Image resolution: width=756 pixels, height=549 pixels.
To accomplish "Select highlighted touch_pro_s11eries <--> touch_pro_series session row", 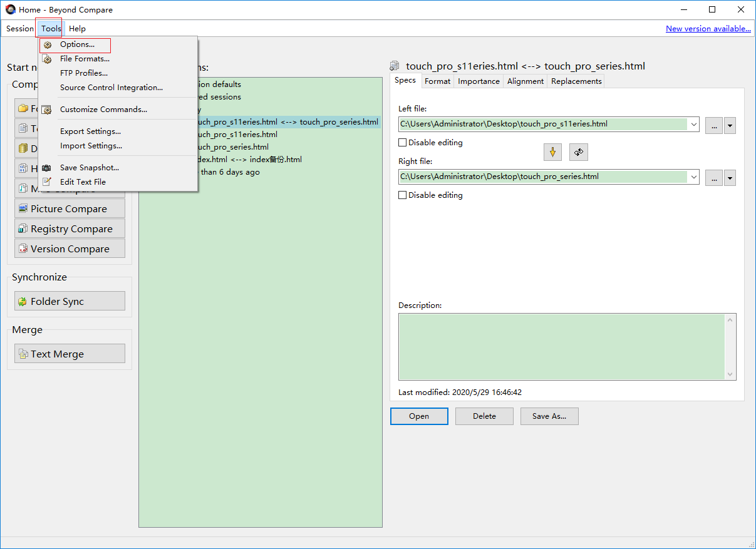I will (289, 122).
